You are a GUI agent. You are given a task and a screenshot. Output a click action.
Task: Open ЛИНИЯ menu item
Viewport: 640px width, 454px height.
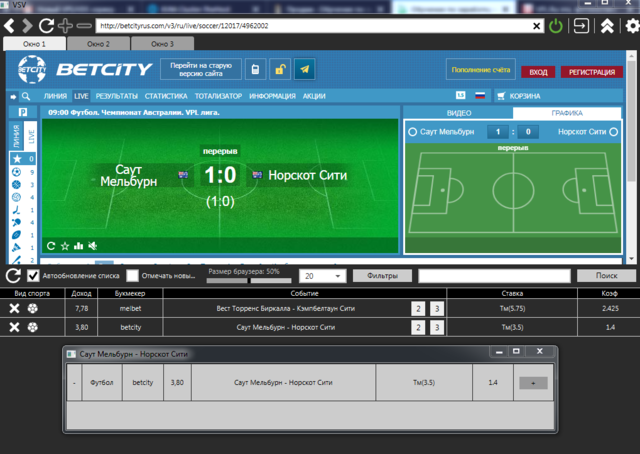(x=55, y=96)
